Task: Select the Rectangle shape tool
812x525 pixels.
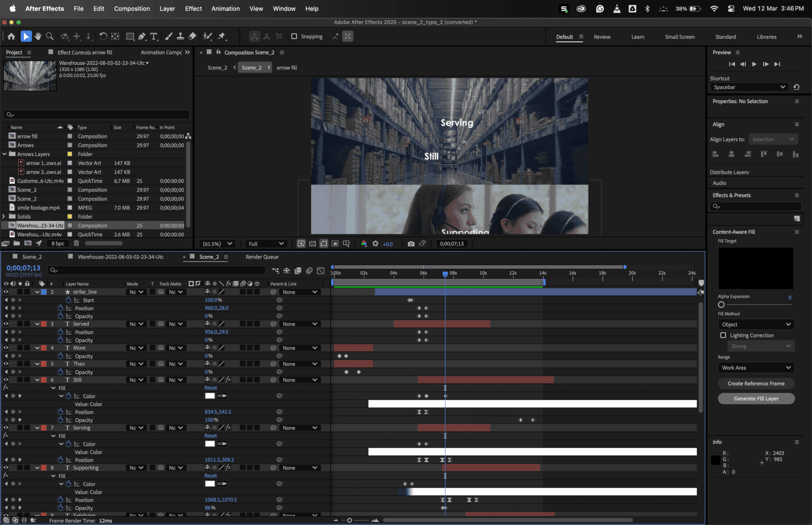Action: (x=130, y=36)
